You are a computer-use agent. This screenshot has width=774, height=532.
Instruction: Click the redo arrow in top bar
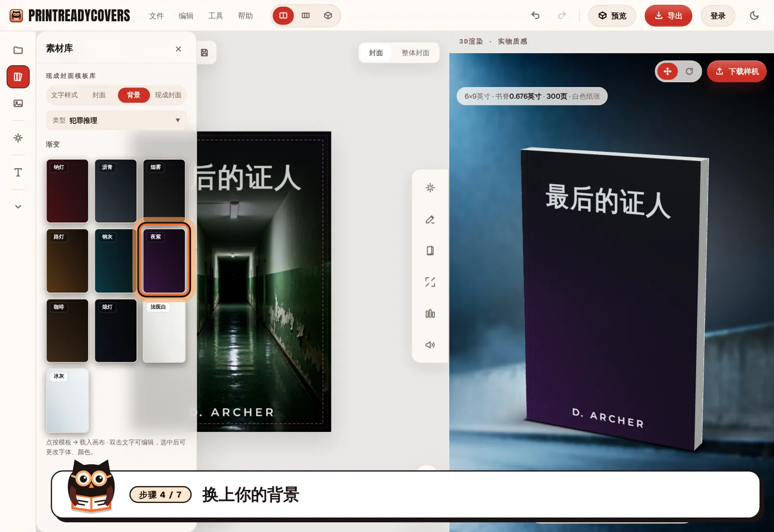coord(562,15)
